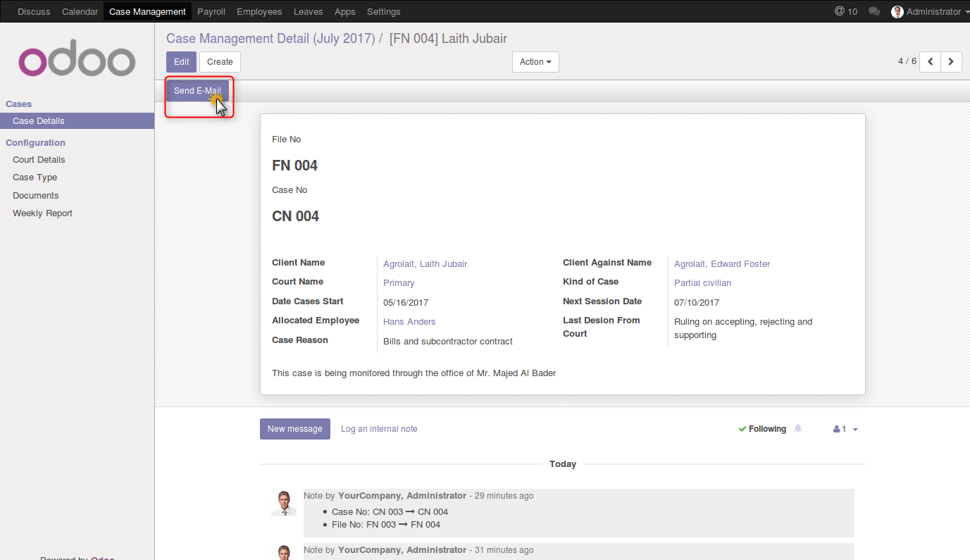Open client link Agrolait, Laith Jubair
This screenshot has height=560, width=970.
425,263
